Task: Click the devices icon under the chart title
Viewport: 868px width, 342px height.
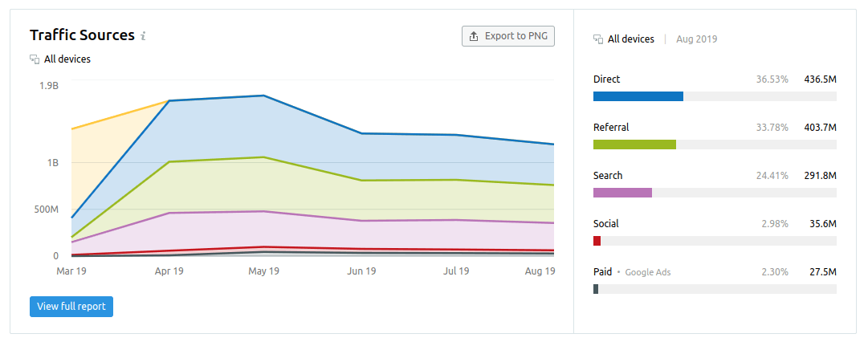Action: point(35,59)
